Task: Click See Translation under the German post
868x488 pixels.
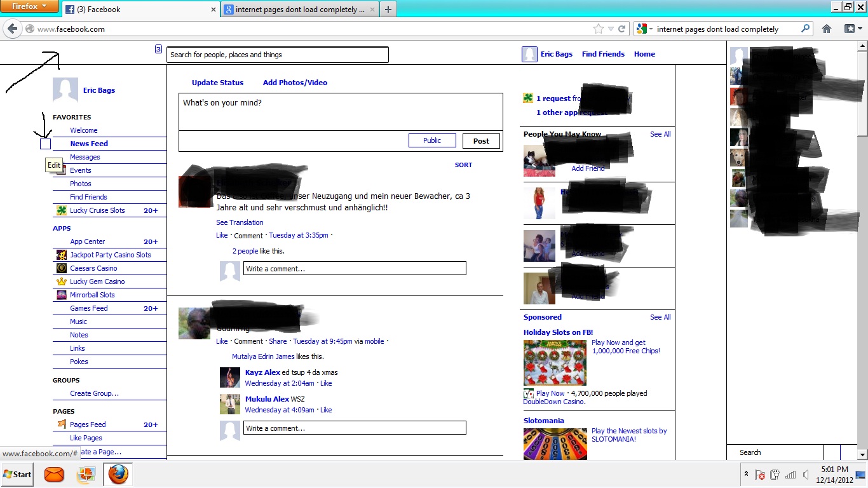Action: coord(240,222)
